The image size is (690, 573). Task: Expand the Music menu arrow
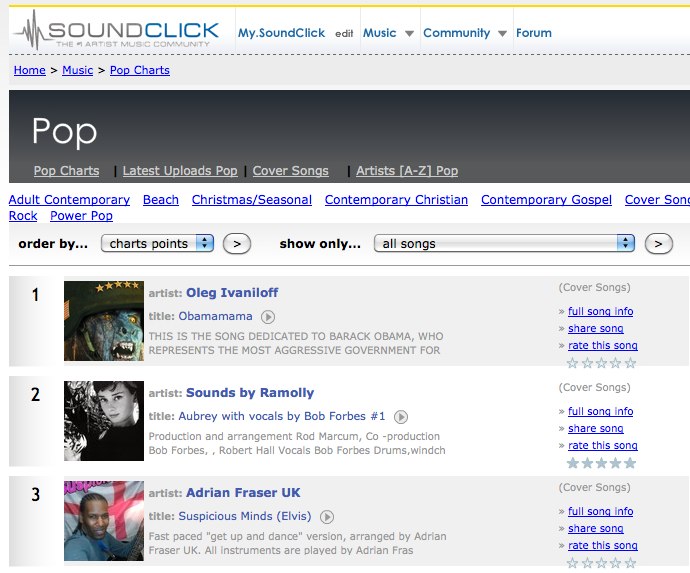(409, 33)
